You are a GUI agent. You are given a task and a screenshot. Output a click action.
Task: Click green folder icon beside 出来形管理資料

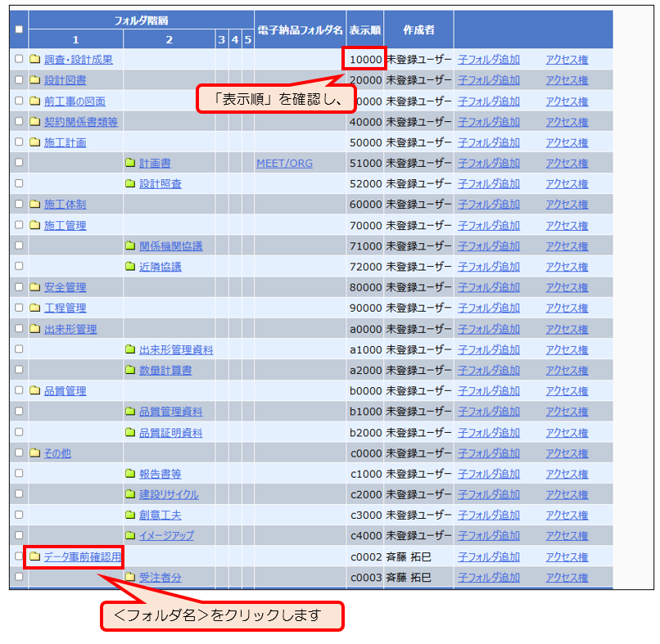tap(129, 349)
